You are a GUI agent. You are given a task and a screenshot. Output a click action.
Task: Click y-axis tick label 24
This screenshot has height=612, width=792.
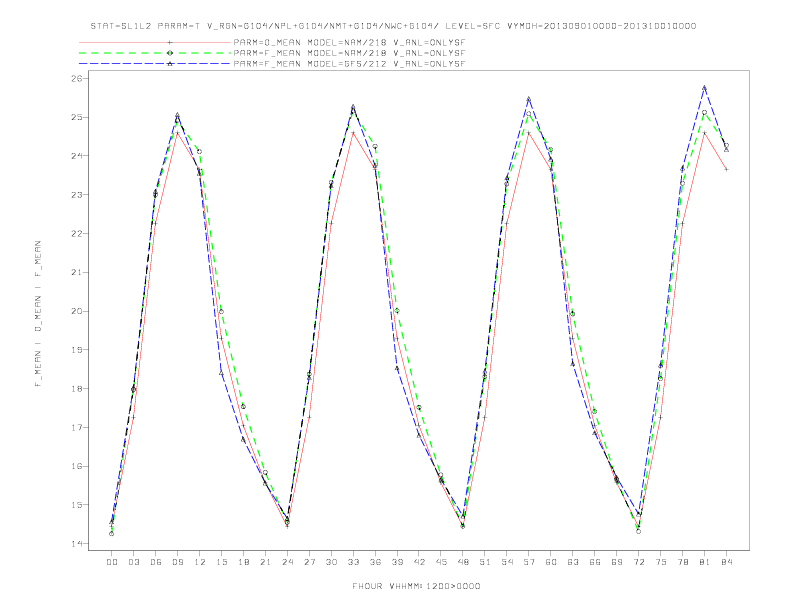[x=77, y=156]
